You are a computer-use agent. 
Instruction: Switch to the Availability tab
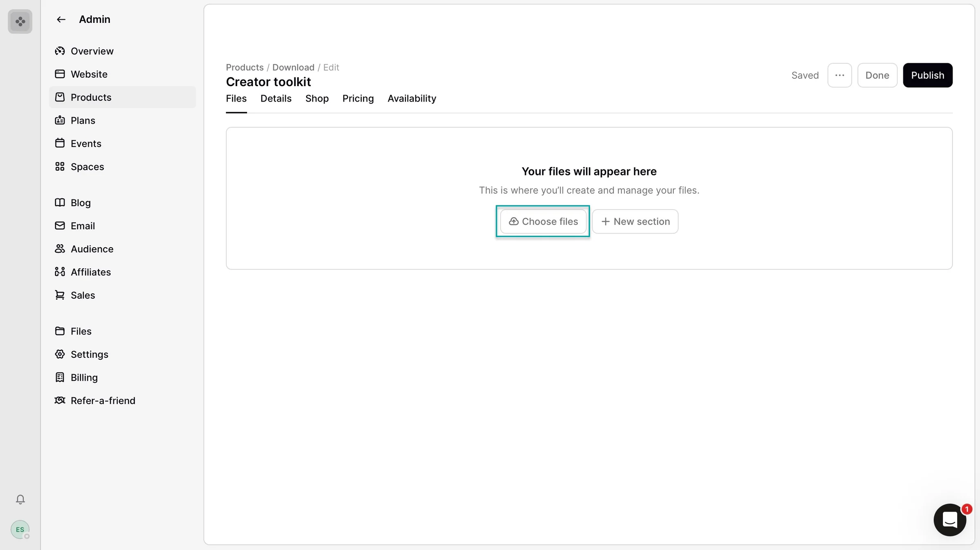(x=412, y=99)
